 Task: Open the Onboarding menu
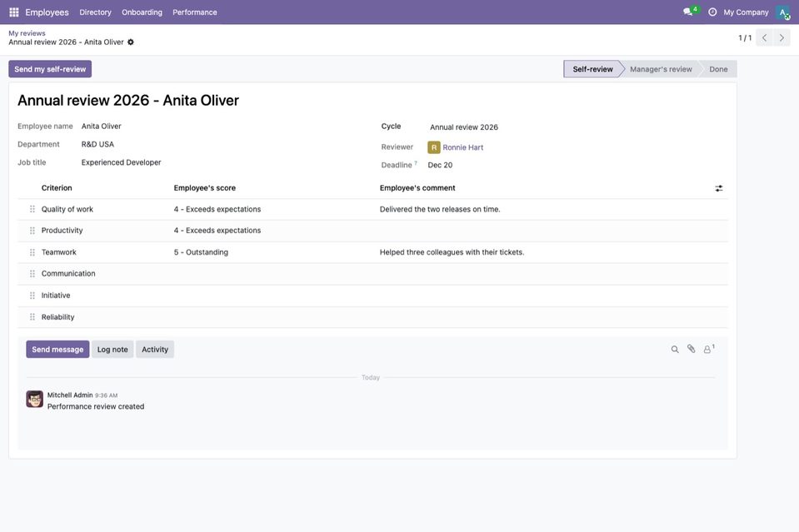click(x=142, y=12)
